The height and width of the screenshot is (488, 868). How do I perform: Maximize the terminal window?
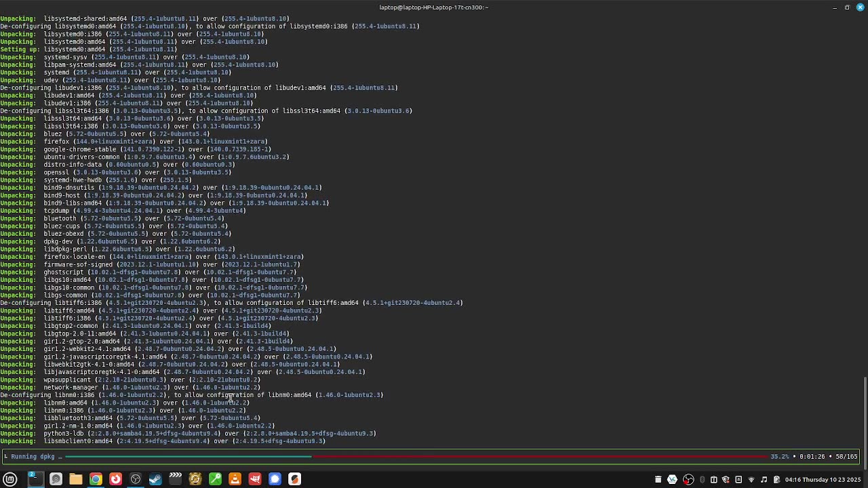pyautogui.click(x=847, y=7)
